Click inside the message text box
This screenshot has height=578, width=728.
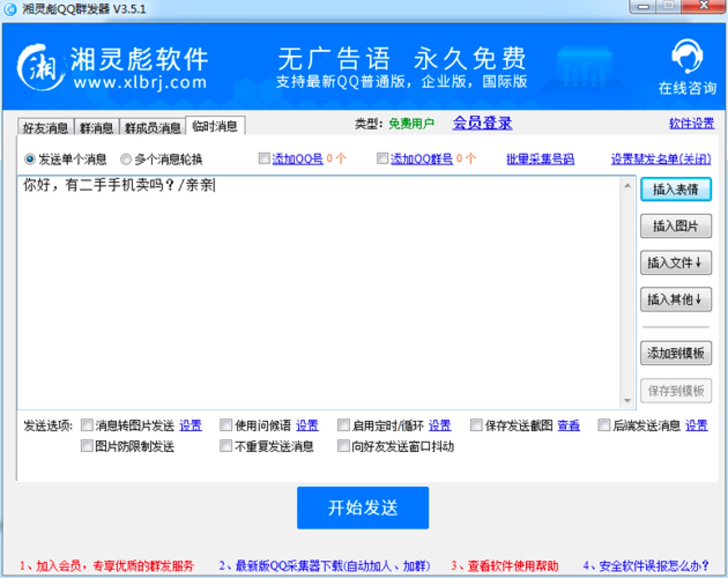click(319, 292)
